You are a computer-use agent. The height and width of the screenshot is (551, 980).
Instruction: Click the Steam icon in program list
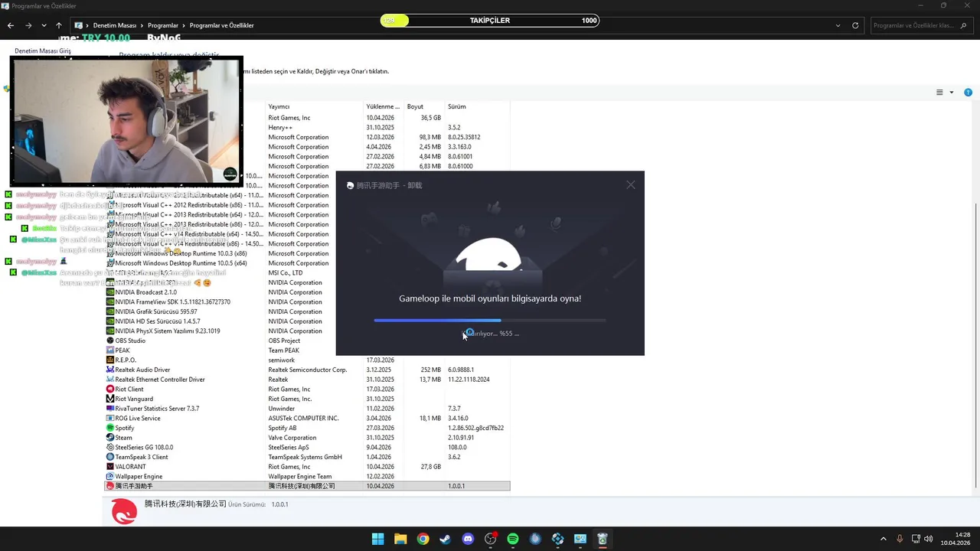(110, 438)
